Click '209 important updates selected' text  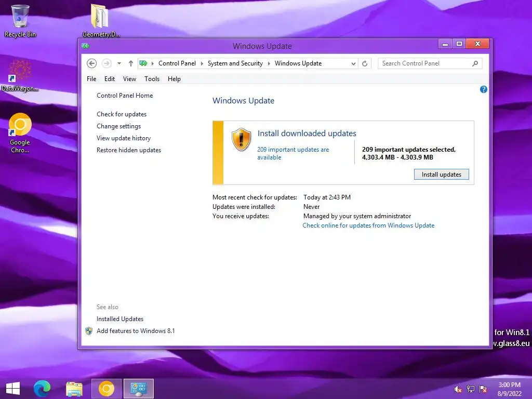pyautogui.click(x=409, y=150)
